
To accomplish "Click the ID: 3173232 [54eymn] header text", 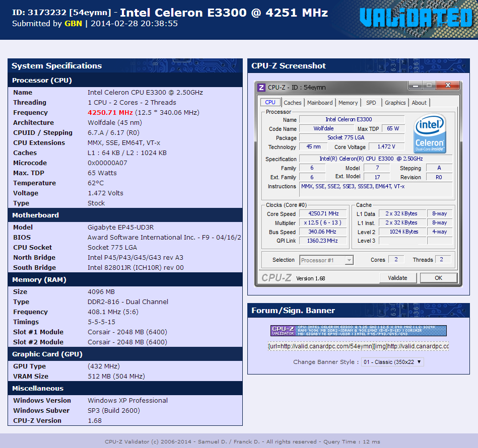I will (61, 13).
